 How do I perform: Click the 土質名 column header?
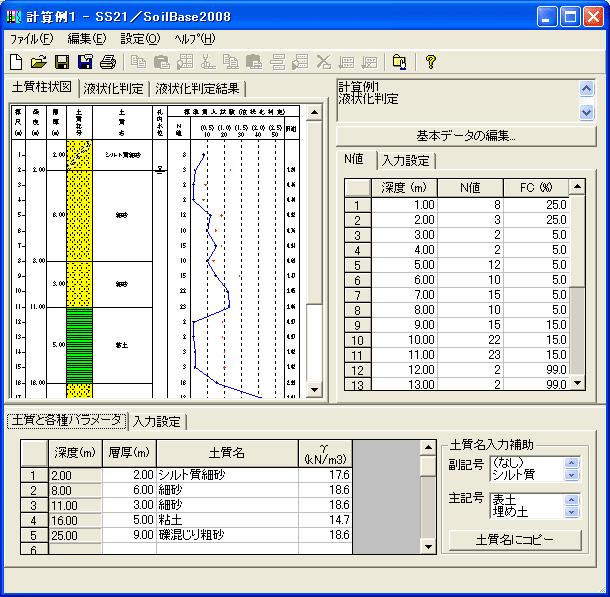(227, 453)
